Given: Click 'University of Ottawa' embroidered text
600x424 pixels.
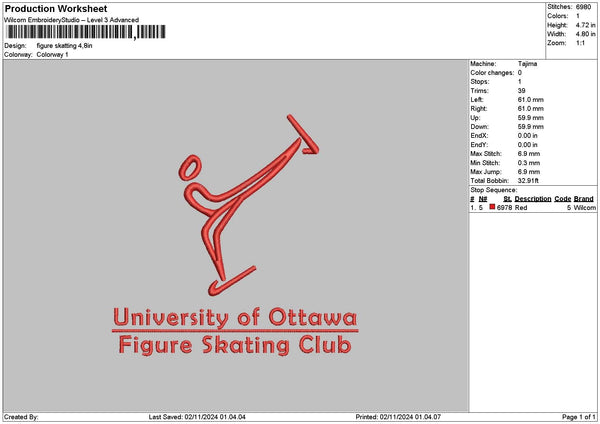Looking at the screenshot, I should [x=235, y=317].
